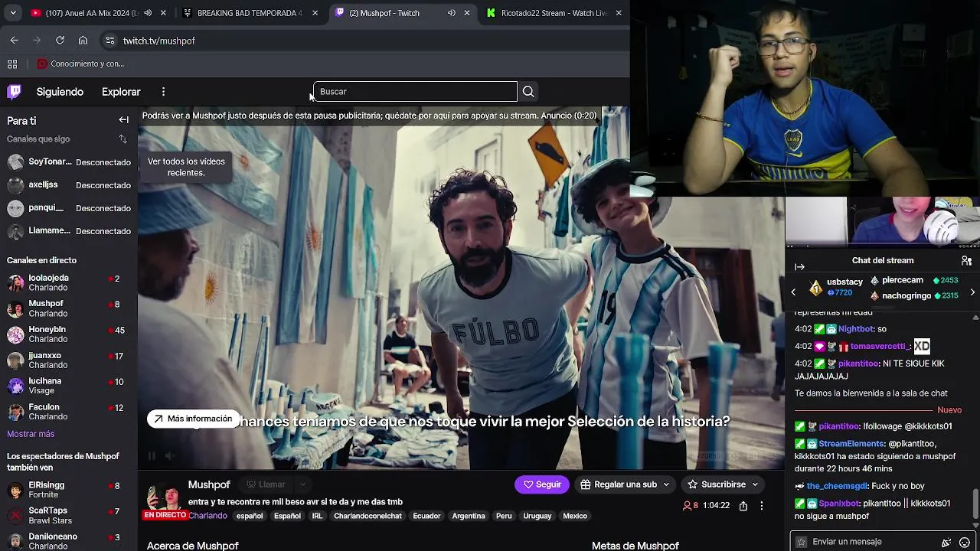Open the Faculon live channel
The image size is (980, 551).
(x=69, y=412)
